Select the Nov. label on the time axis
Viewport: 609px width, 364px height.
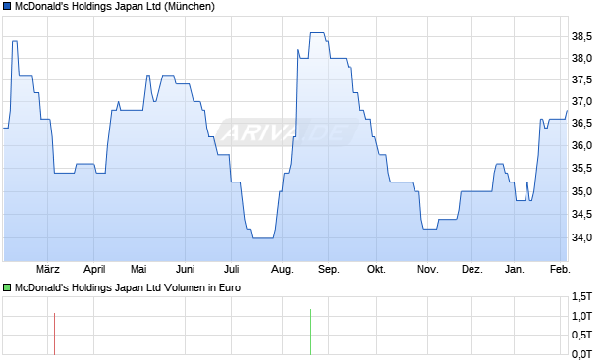point(428,269)
